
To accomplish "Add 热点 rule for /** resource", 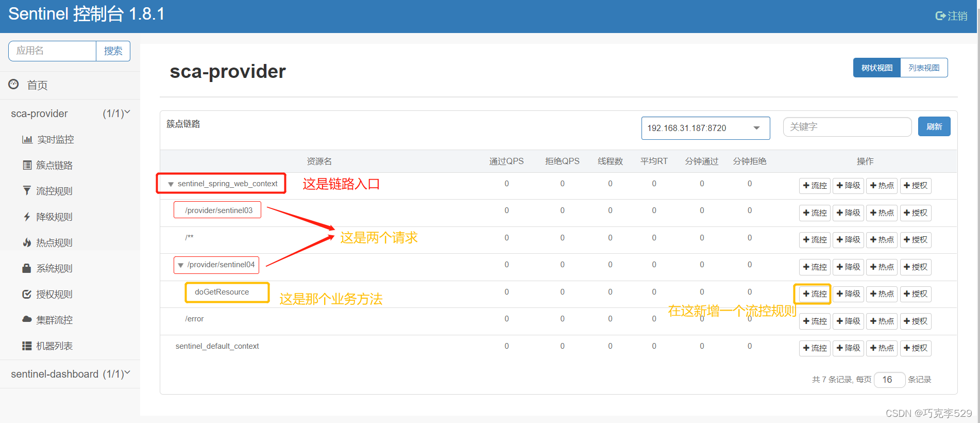I will (882, 240).
